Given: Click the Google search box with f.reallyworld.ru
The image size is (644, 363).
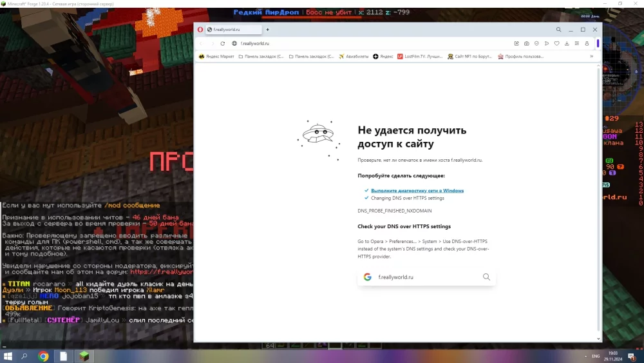Looking at the screenshot, I should (426, 277).
